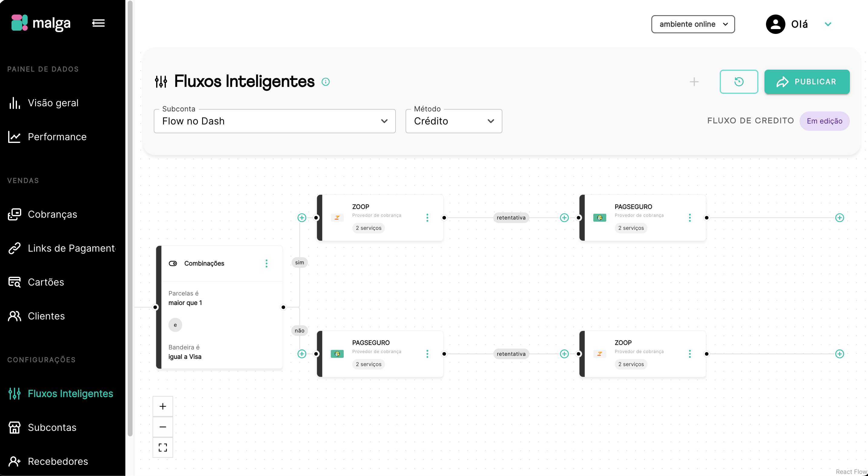This screenshot has width=868, height=476.
Task: Click the 2 serviços chip on bottom PAGSEGURO
Action: pyautogui.click(x=368, y=364)
